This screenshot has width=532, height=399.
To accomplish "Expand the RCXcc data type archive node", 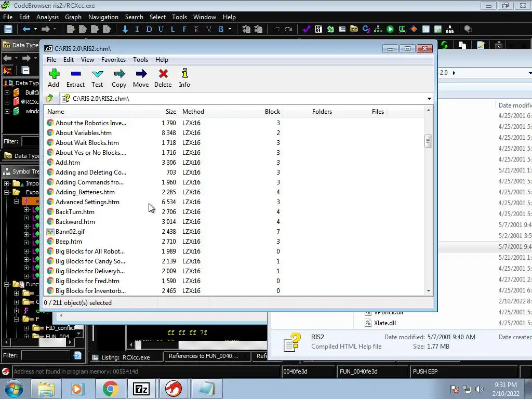I will tap(7, 102).
